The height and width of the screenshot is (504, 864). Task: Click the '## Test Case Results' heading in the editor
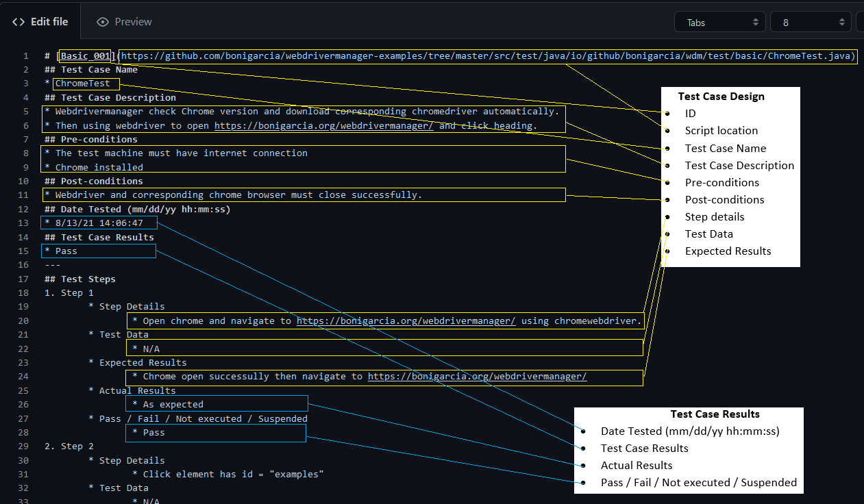[x=99, y=237]
